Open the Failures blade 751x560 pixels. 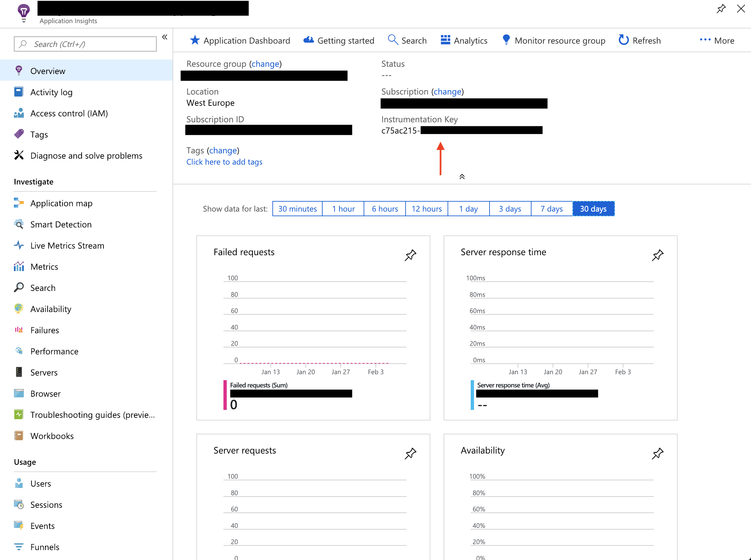coord(44,330)
